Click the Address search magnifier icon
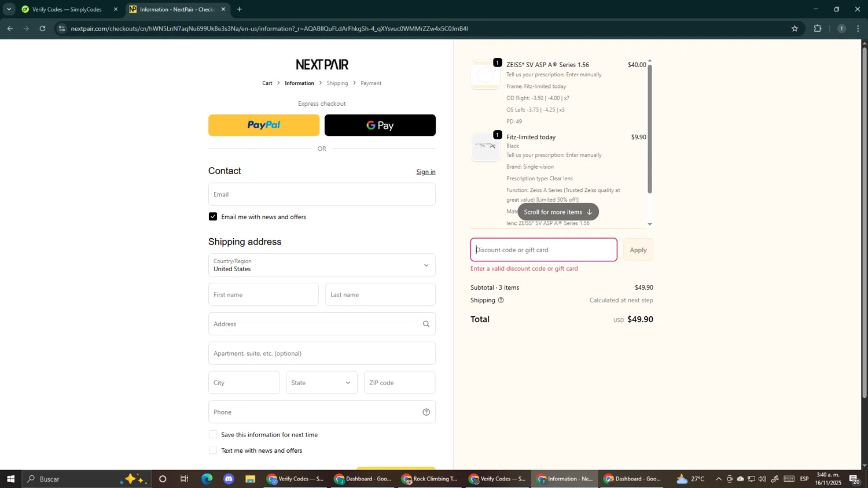The height and width of the screenshot is (488, 868). (426, 324)
